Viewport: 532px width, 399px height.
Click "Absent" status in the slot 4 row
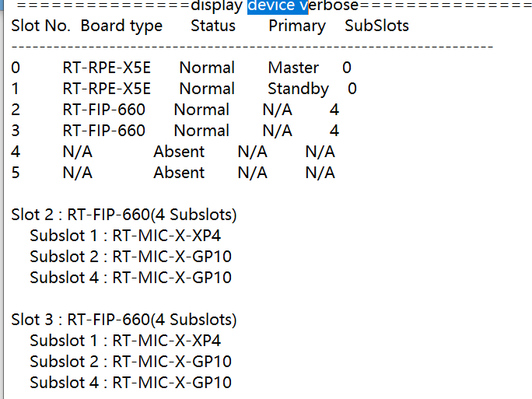pos(179,152)
